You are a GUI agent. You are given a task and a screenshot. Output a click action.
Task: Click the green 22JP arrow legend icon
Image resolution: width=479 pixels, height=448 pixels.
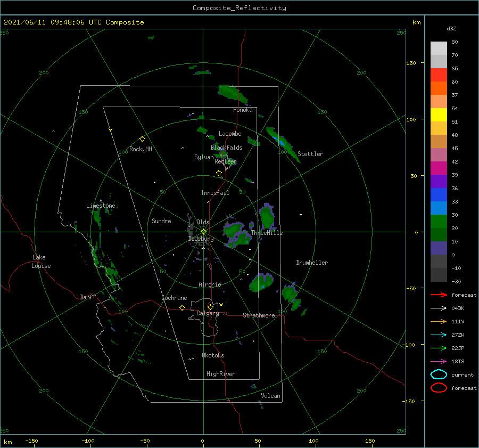point(439,348)
